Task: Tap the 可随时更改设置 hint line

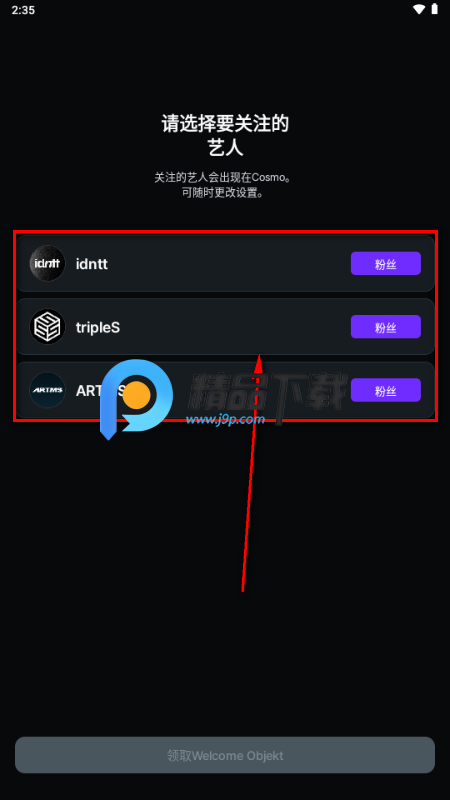Action: 225,193
